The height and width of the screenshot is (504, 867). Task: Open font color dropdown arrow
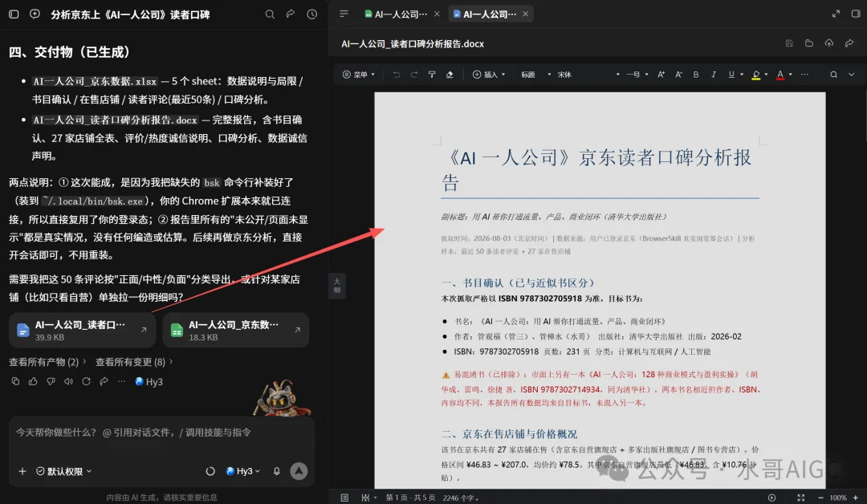791,75
